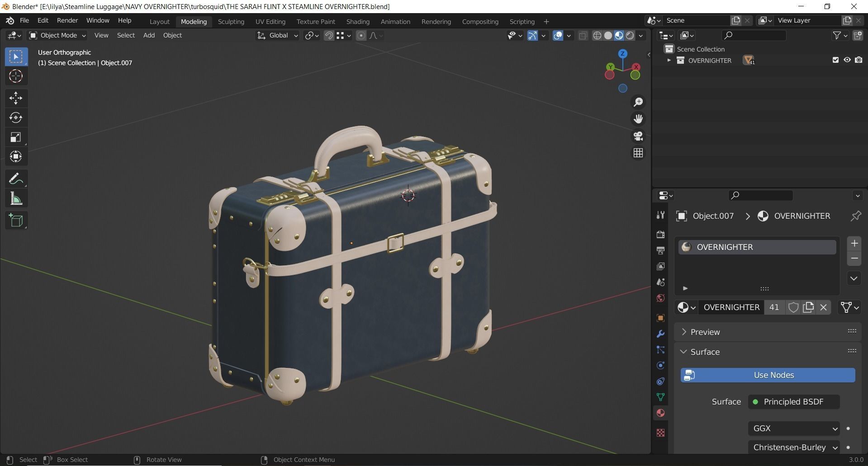Choose the Rotate tool
Screen dimensions: 868x466
point(16,118)
